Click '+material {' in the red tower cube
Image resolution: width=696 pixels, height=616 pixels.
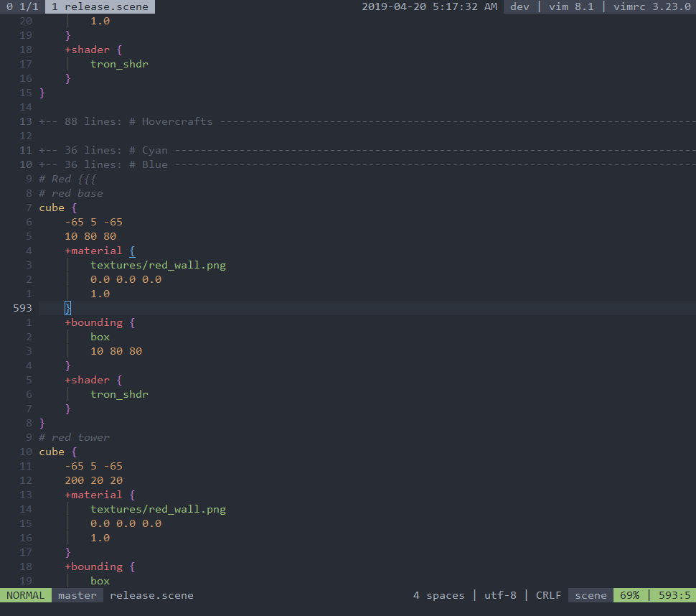click(100, 495)
